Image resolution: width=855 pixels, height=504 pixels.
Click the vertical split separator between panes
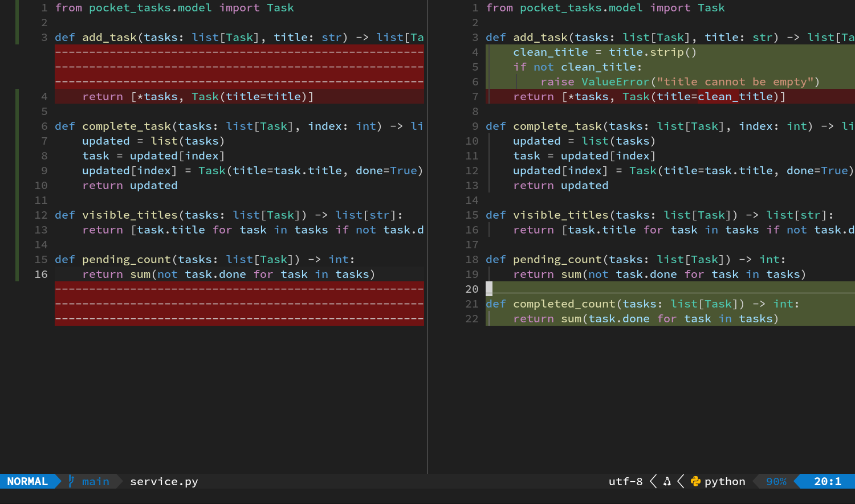[427, 237]
